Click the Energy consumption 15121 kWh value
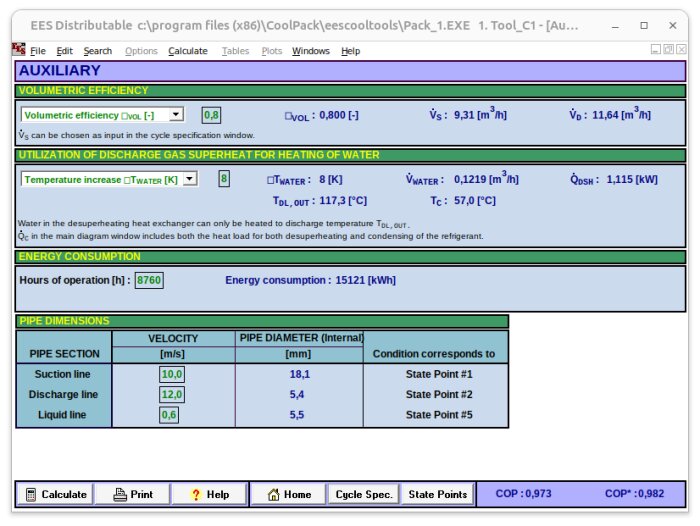The image size is (700, 526). tap(365, 280)
